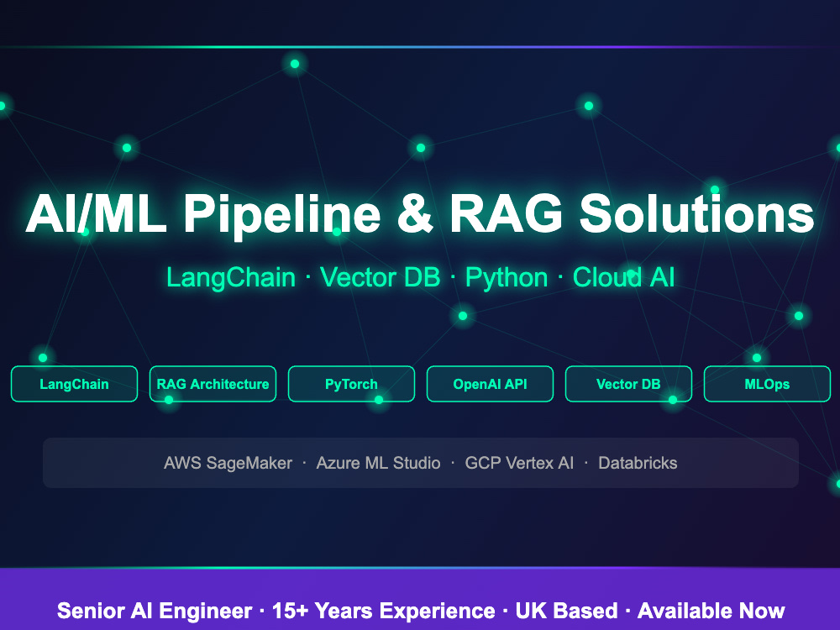
Task: Click the AWS SageMaker text
Action: (228, 463)
